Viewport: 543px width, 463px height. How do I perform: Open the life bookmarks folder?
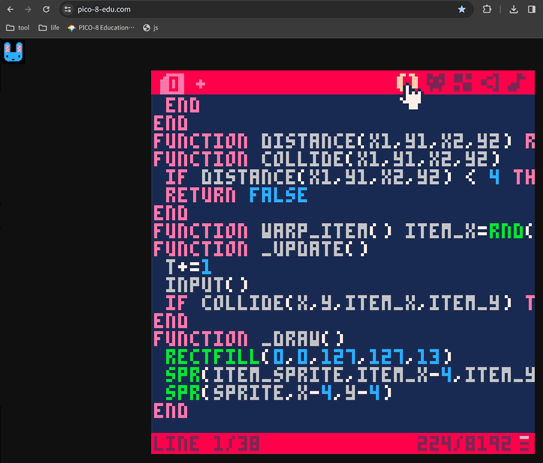pyautogui.click(x=49, y=28)
